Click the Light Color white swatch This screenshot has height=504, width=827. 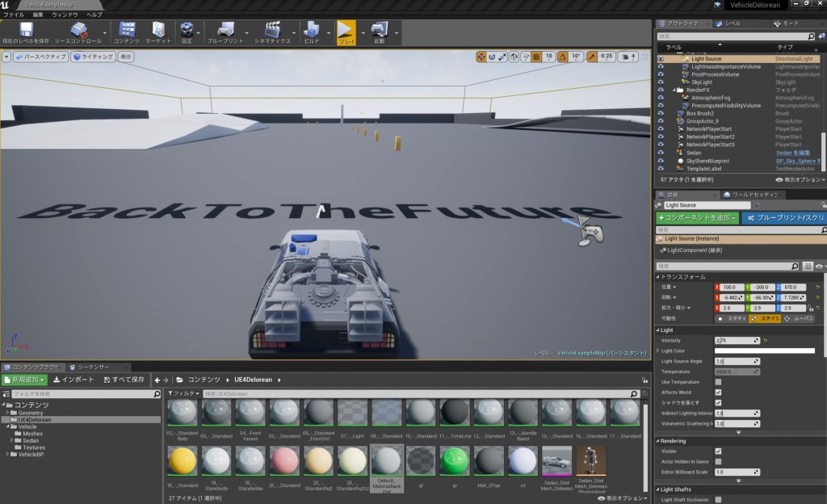coord(764,351)
